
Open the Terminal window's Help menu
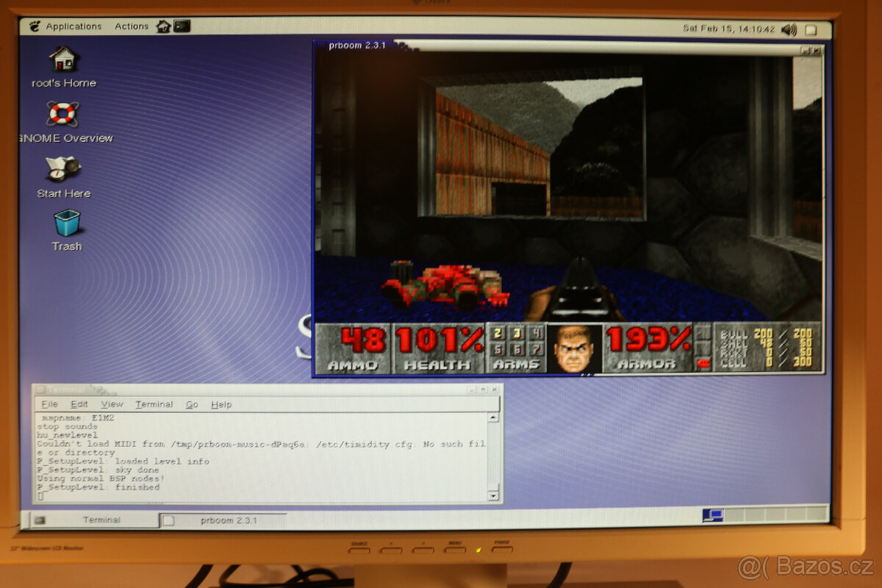click(221, 404)
